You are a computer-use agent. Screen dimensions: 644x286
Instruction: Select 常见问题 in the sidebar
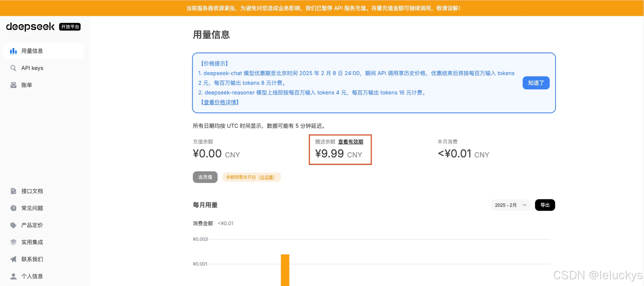pyautogui.click(x=43, y=208)
